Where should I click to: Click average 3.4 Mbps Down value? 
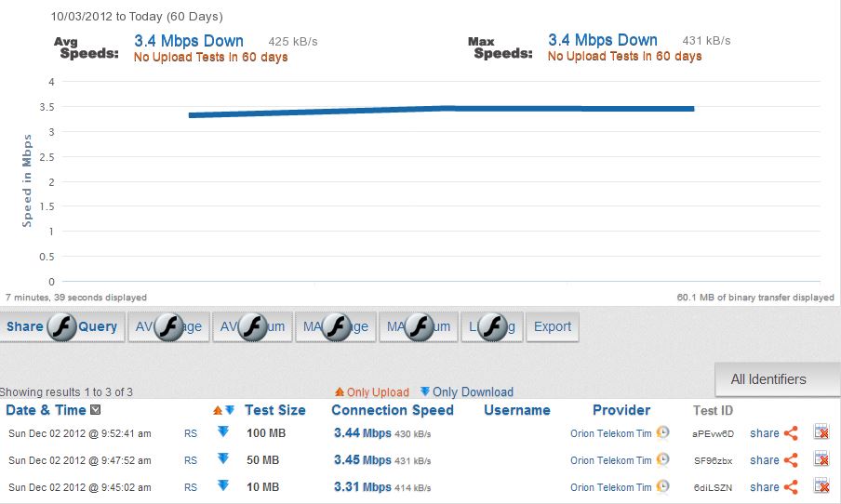tap(189, 41)
